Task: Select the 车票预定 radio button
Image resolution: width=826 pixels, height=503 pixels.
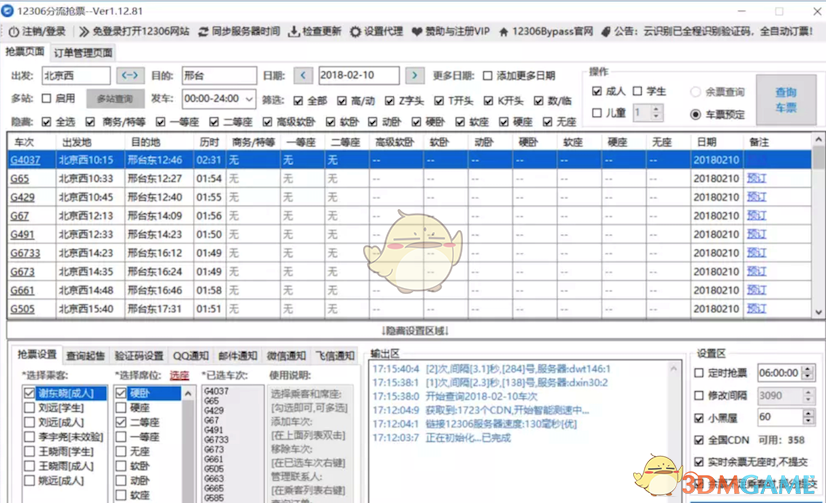Action: click(695, 114)
